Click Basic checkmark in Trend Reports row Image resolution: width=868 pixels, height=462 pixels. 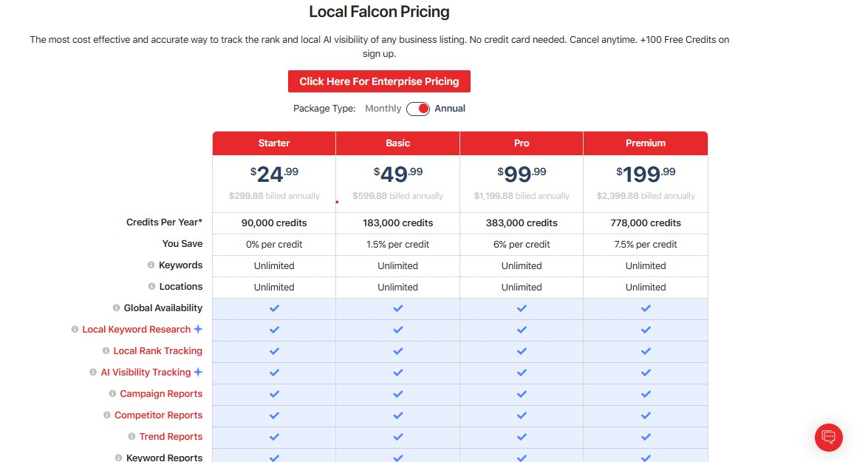tap(398, 437)
